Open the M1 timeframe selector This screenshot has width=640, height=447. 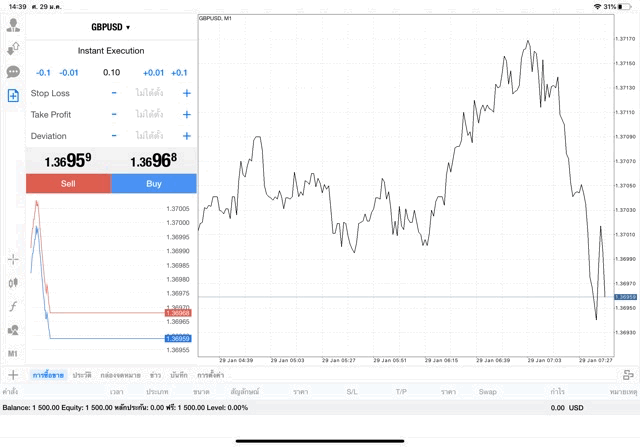pos(13,353)
